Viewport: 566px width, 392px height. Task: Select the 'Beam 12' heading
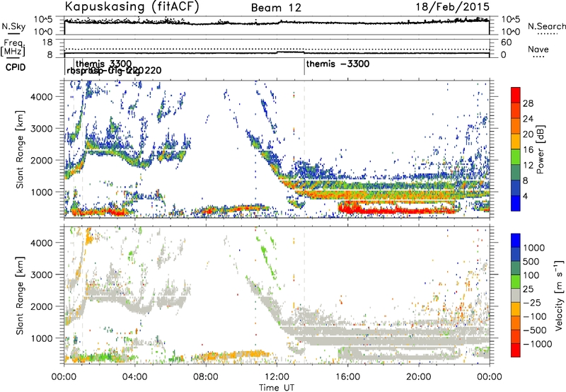click(276, 8)
